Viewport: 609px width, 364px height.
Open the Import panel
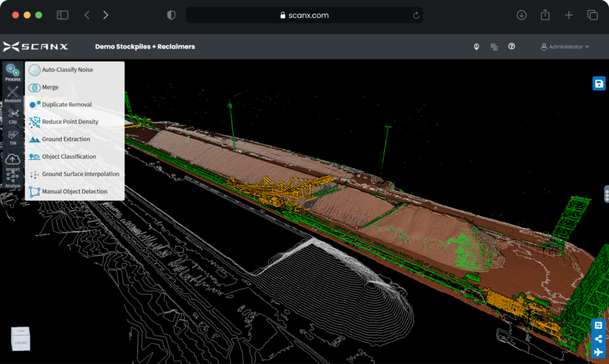coord(12,162)
